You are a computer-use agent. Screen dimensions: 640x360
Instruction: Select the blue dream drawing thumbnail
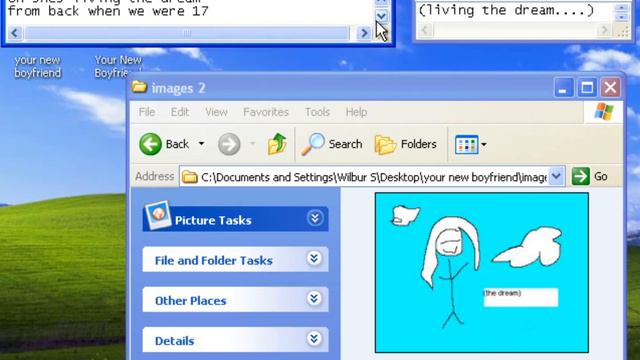click(x=482, y=273)
